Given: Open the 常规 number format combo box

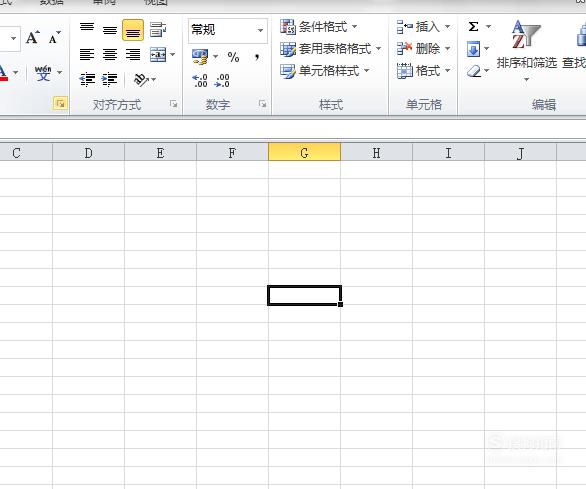Looking at the screenshot, I should pos(228,30).
